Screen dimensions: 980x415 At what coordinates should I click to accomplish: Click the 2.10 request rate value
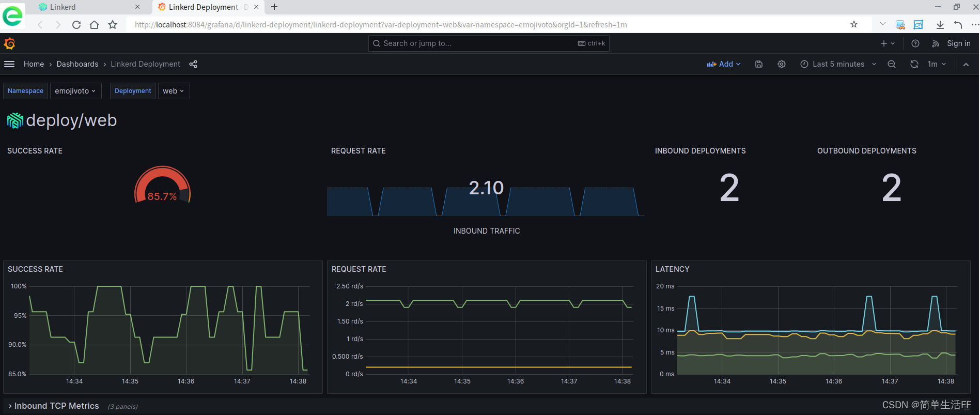pos(486,188)
